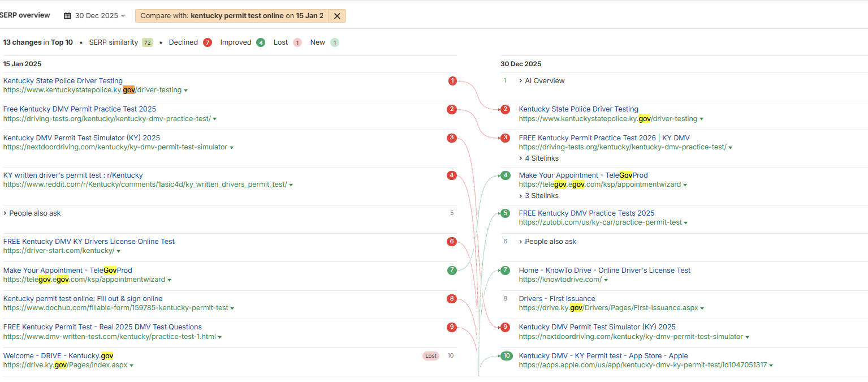Open dropdown beside knowtodrive.com URL
This screenshot has height=382, width=868.
coord(606,280)
